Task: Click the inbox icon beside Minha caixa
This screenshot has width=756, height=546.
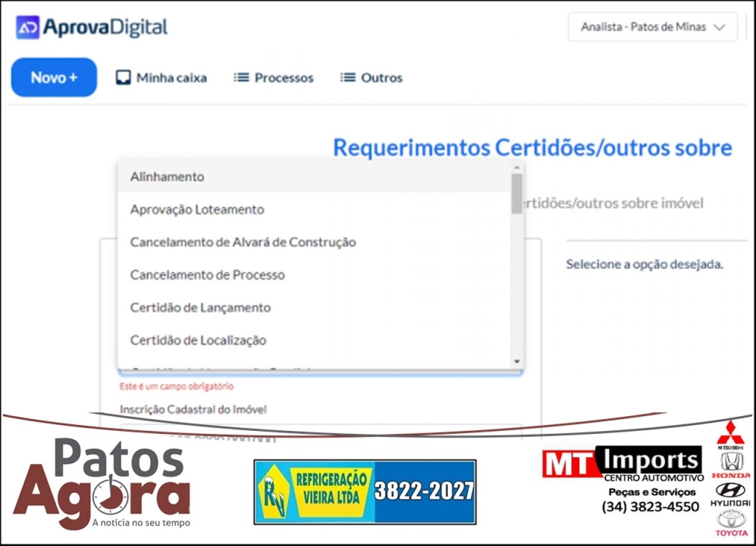Action: (x=123, y=78)
